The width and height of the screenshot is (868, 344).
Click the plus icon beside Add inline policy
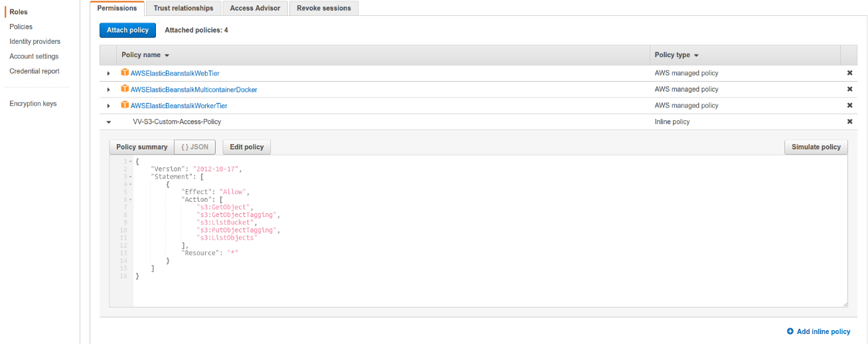(790, 331)
